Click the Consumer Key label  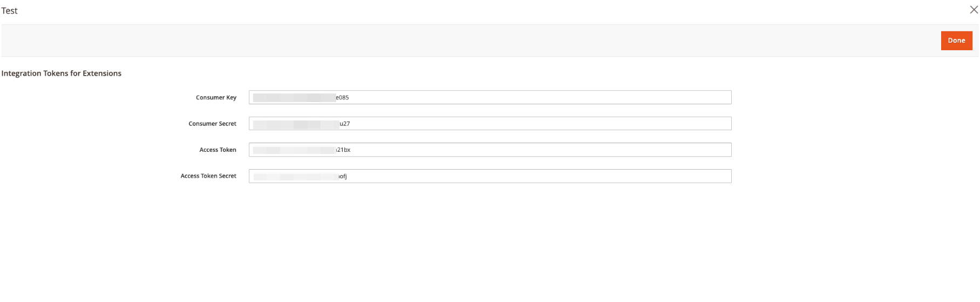tap(216, 98)
